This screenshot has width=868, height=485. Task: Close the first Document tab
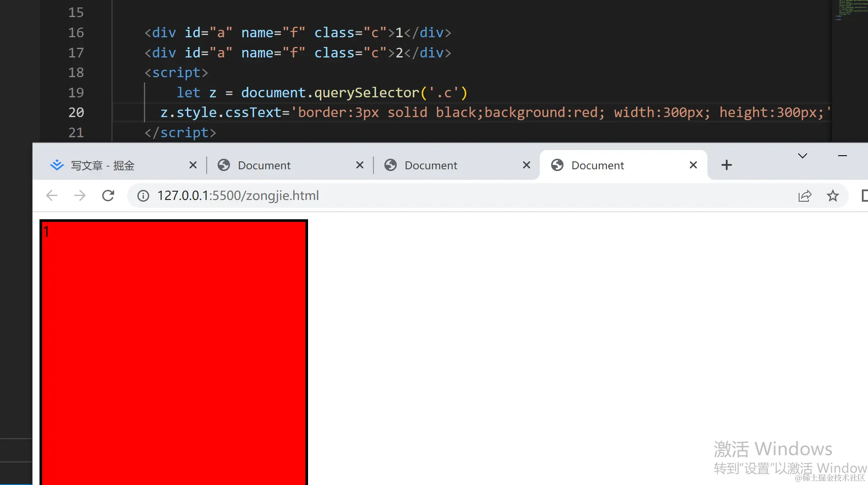(359, 165)
